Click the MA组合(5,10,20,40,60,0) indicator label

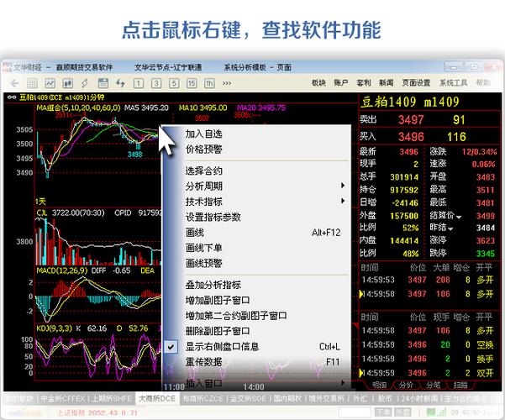[78, 108]
